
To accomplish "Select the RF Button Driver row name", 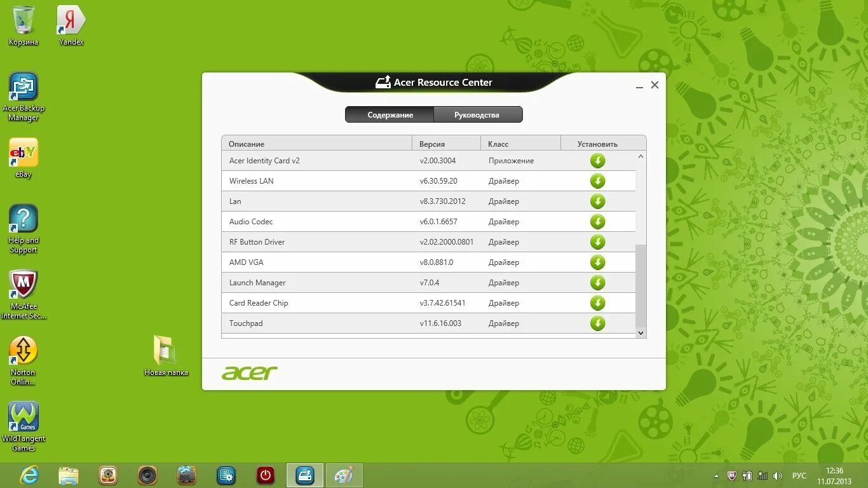I will tap(257, 242).
